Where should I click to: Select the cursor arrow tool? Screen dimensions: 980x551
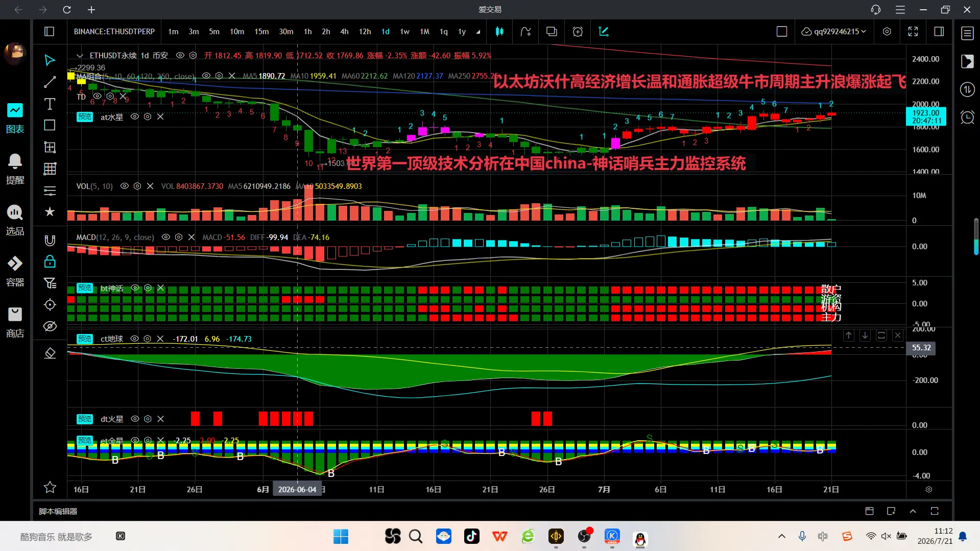coord(50,60)
